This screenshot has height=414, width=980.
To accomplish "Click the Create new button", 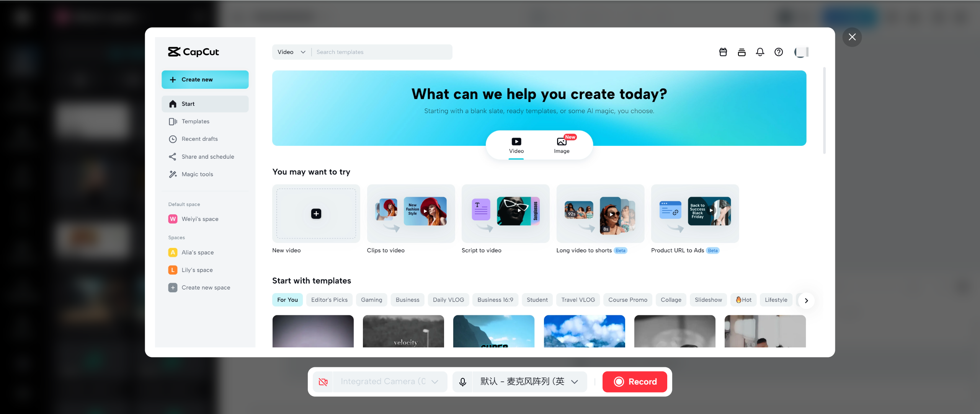I will (205, 79).
